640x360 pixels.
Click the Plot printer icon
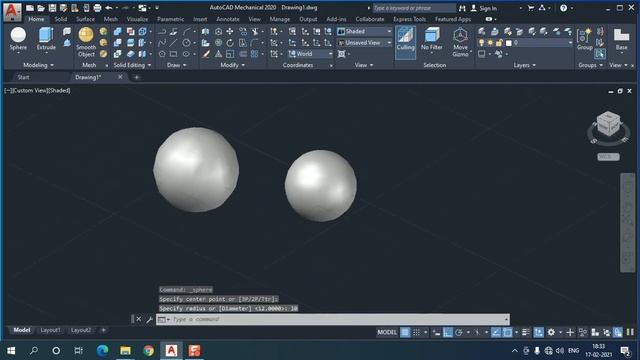(97, 8)
